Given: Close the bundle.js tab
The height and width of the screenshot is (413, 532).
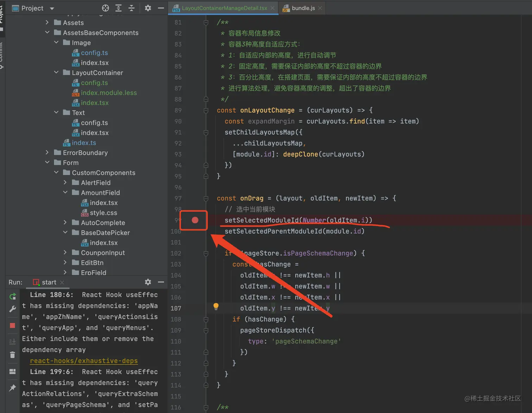Looking at the screenshot, I should pyautogui.click(x=320, y=8).
